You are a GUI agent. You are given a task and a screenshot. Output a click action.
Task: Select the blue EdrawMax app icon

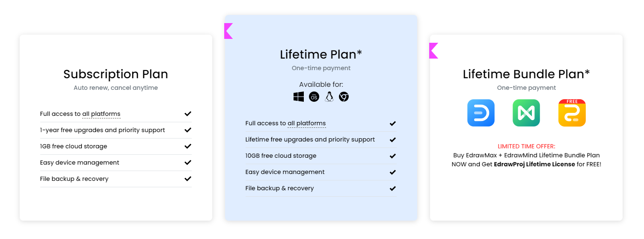coord(481,113)
